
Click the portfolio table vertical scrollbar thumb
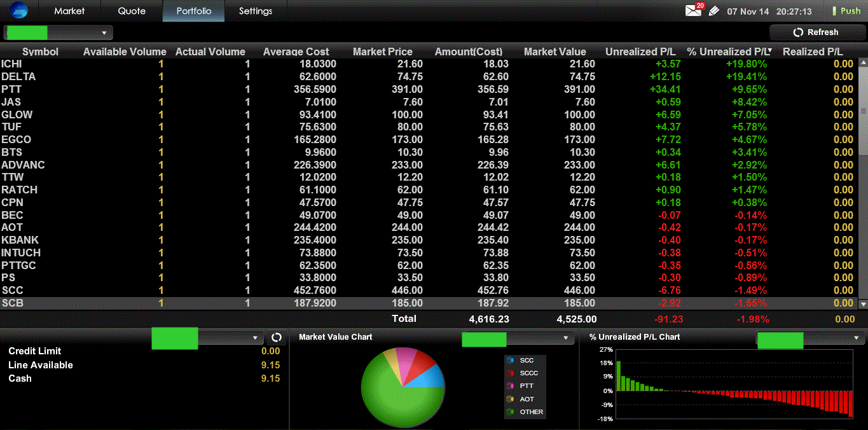point(863,111)
